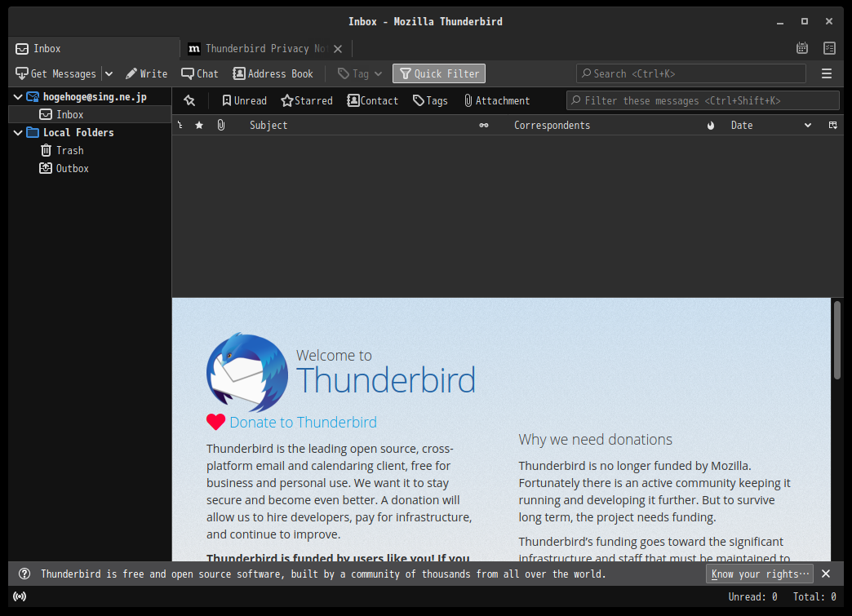Open the Address Book
This screenshot has width=852, height=616.
pyautogui.click(x=273, y=73)
